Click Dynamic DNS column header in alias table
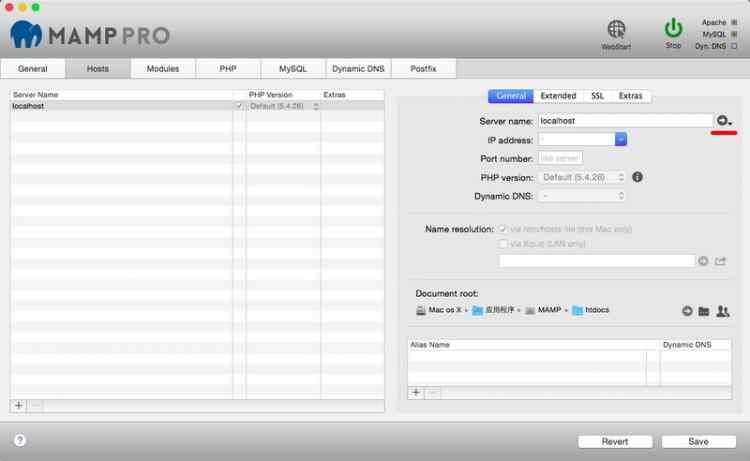 click(x=696, y=345)
